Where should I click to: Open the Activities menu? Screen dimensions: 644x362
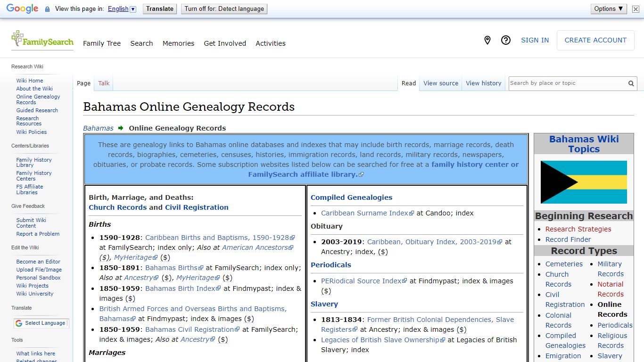(271, 43)
